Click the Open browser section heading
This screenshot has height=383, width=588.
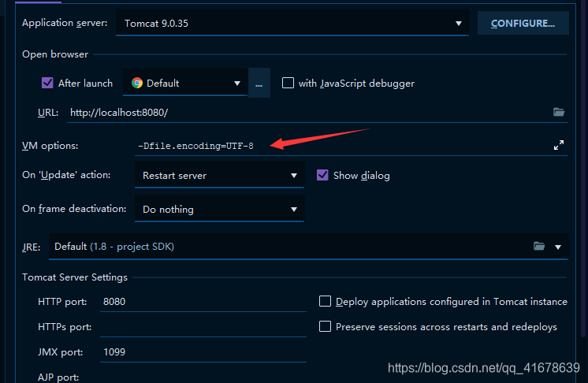point(55,54)
